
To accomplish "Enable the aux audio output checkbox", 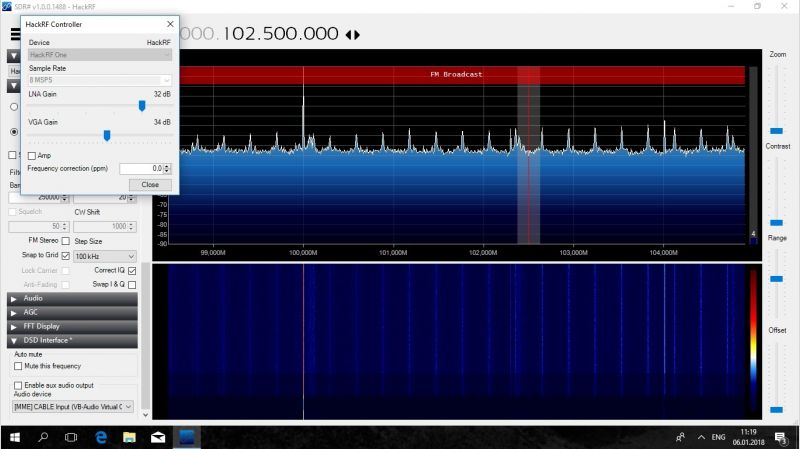I will point(18,385).
